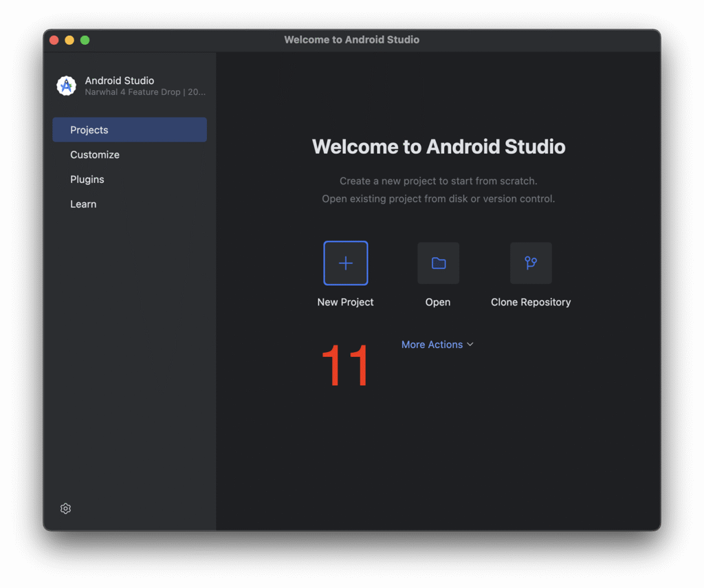Click the chevron next to More Actions
Image resolution: width=704 pixels, height=588 pixels.
(470, 345)
